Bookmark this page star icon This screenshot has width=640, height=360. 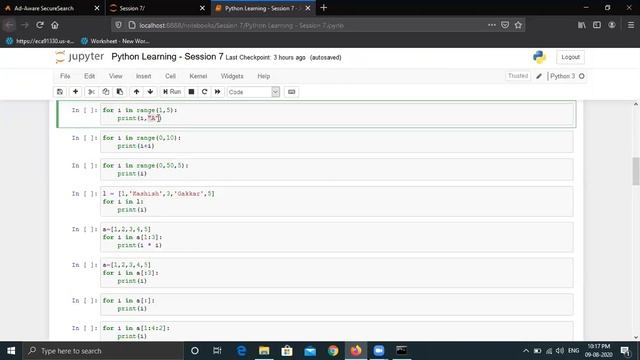[x=518, y=25]
